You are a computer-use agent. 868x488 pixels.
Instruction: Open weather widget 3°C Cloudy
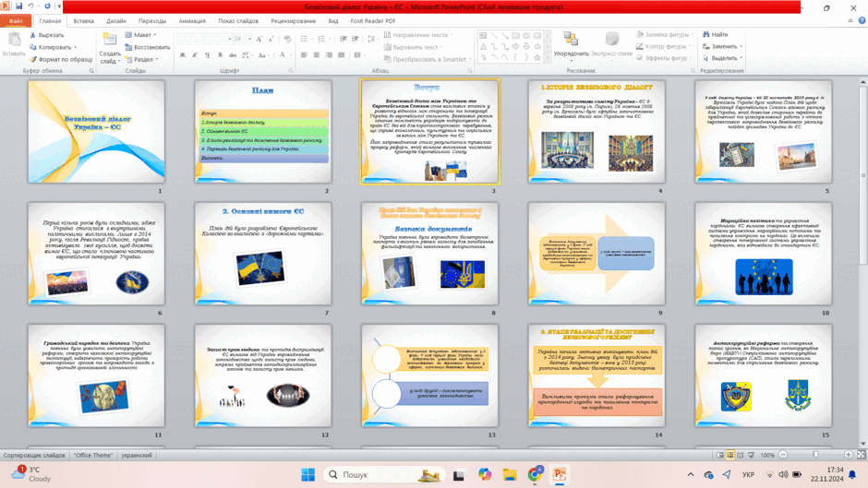coord(30,474)
